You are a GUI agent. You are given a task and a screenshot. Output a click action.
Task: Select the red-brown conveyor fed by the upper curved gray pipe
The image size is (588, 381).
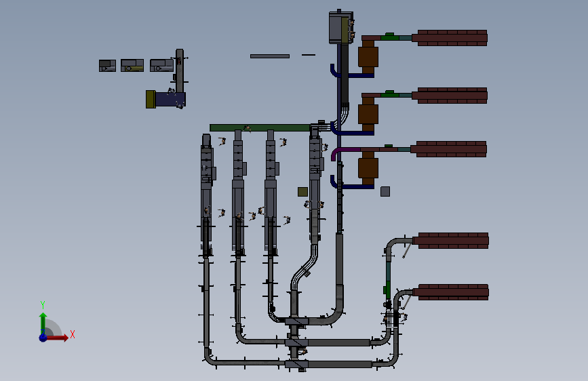(x=451, y=241)
